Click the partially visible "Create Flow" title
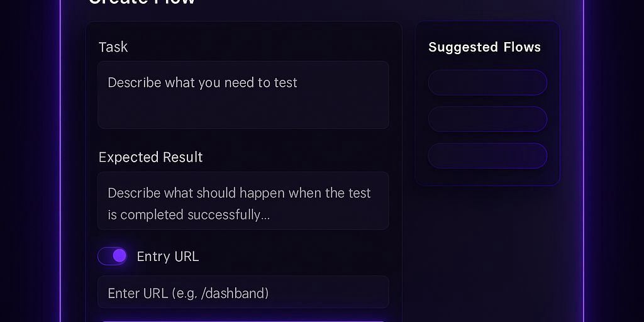 (142, 2)
